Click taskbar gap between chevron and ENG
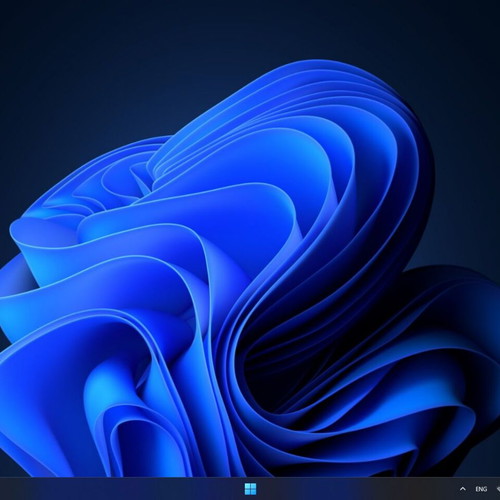 (x=471, y=489)
